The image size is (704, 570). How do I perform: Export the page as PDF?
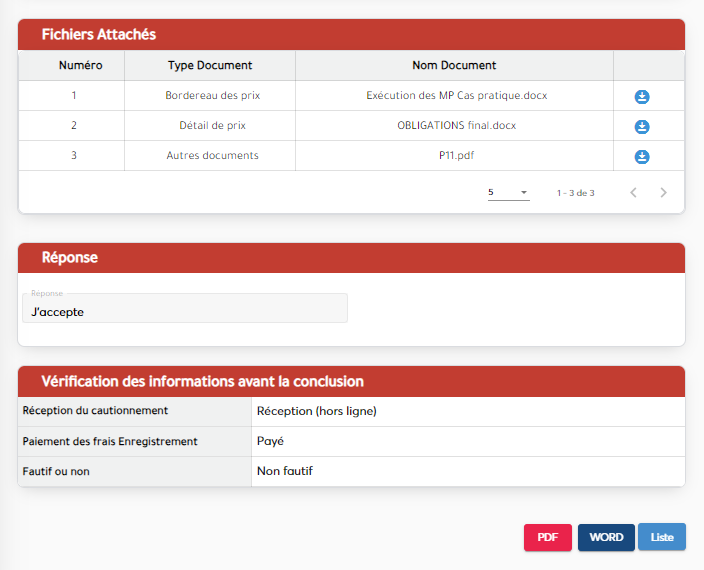[x=547, y=537]
